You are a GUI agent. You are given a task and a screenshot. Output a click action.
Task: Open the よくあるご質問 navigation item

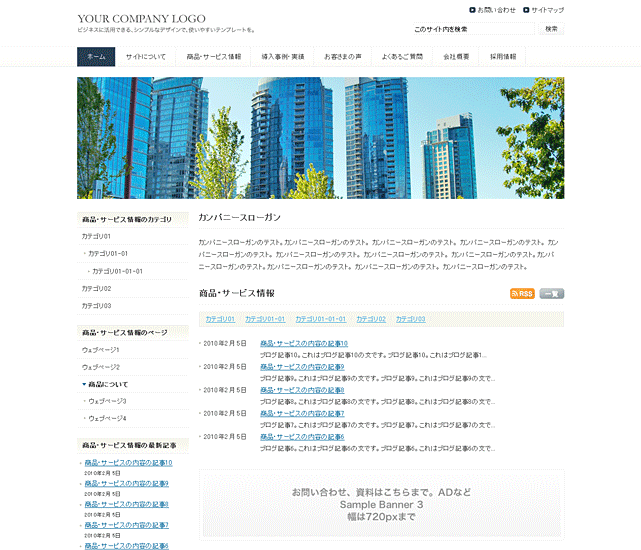click(402, 57)
